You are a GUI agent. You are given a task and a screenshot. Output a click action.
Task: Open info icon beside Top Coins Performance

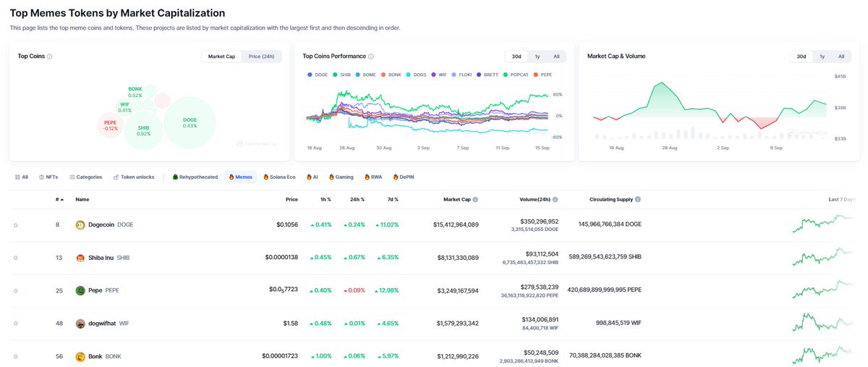370,56
